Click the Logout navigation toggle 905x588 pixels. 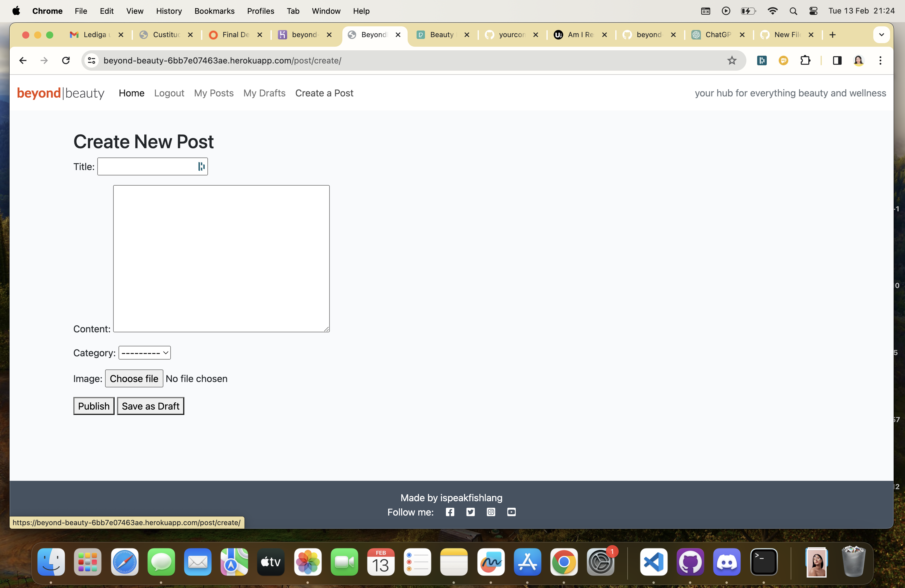pos(169,93)
